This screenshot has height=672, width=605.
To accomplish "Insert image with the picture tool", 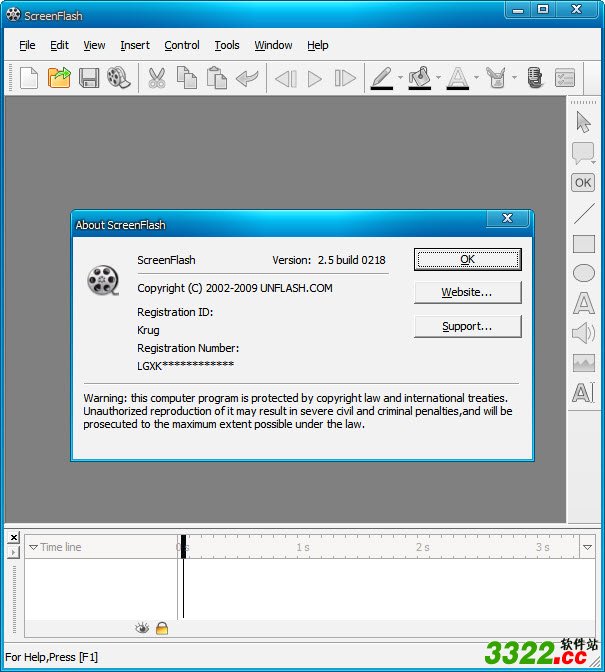I will 584,363.
